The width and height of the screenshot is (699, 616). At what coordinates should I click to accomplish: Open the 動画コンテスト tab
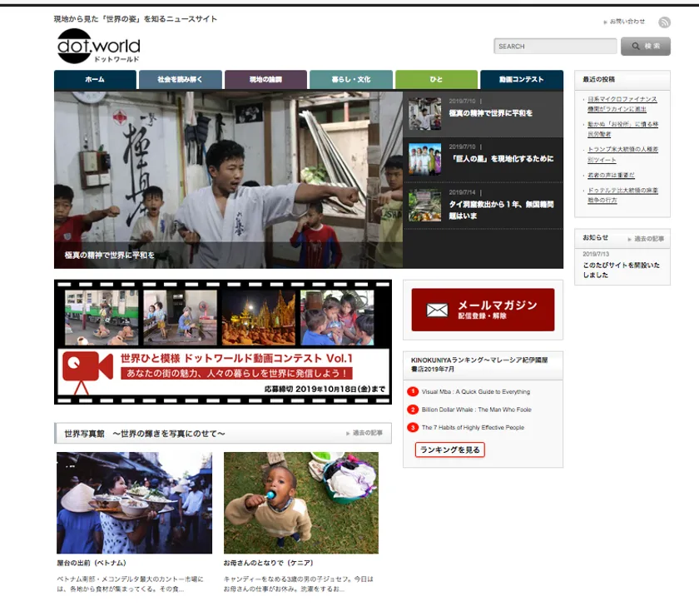click(x=522, y=80)
